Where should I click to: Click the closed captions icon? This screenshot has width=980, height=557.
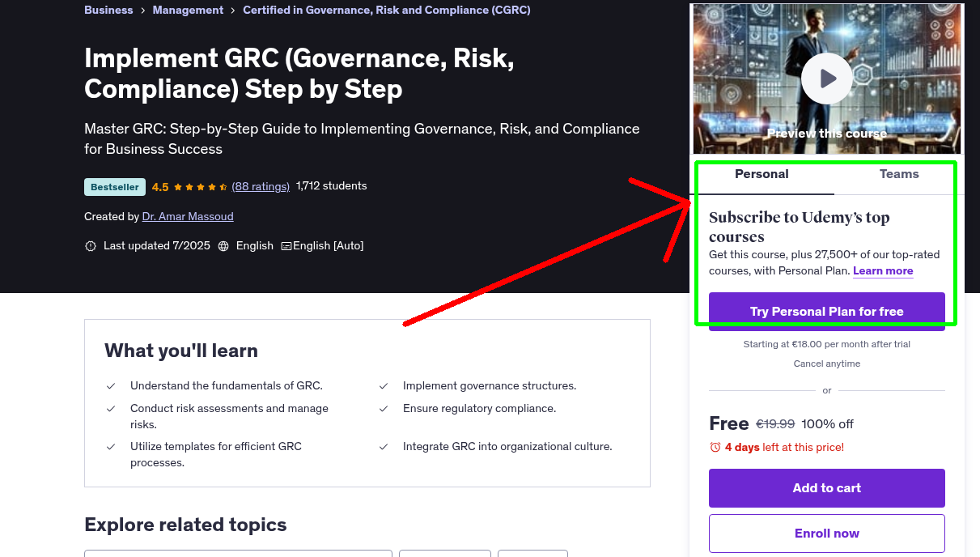pos(286,246)
